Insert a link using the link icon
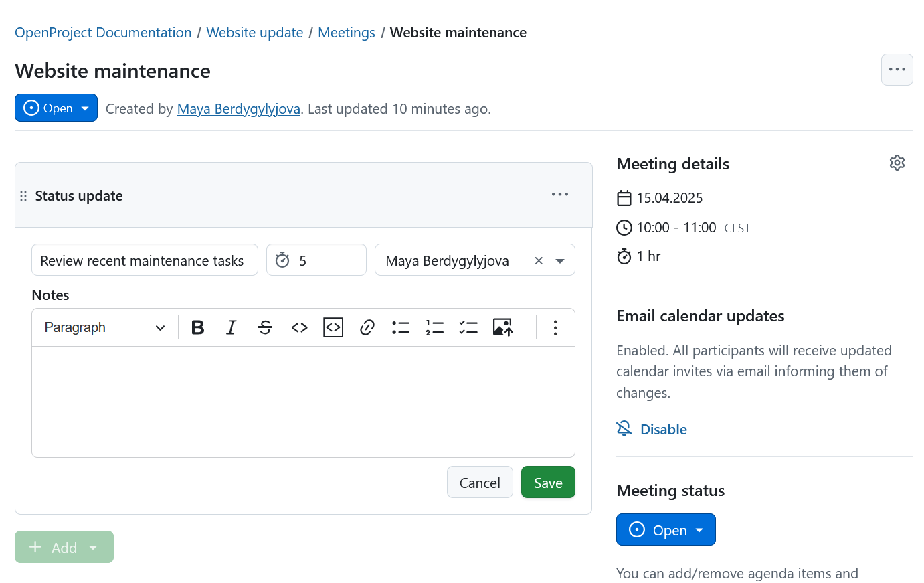Image resolution: width=924 pixels, height=583 pixels. tap(367, 327)
